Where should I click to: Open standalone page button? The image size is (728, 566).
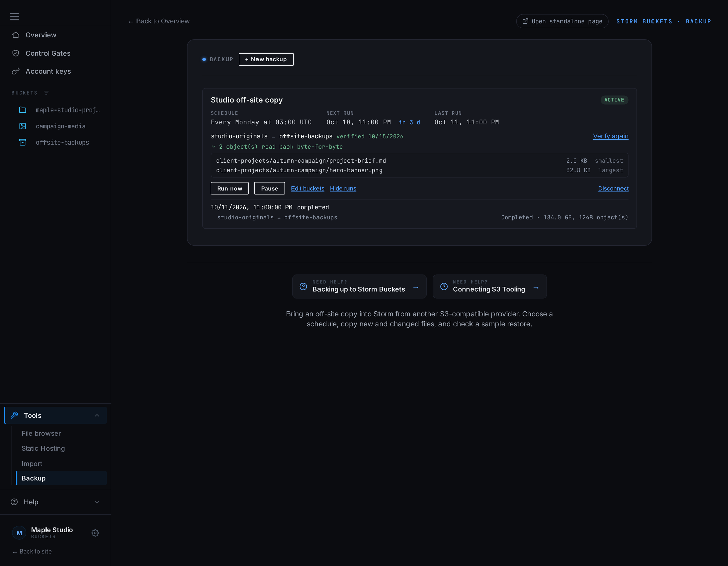coord(562,21)
